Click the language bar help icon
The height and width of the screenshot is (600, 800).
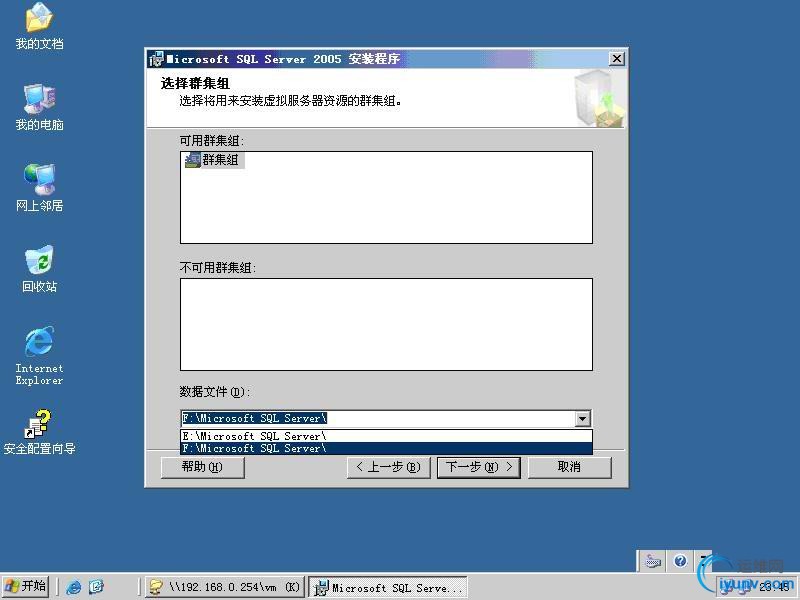coord(680,561)
